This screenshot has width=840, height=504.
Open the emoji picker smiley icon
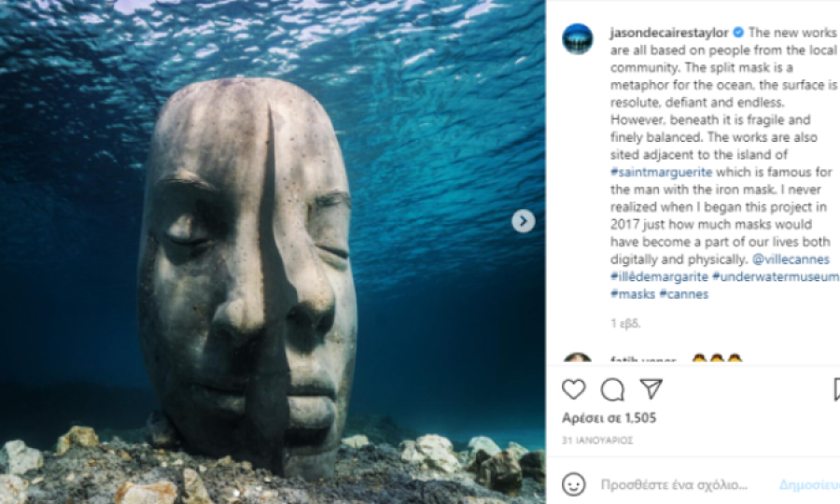tap(573, 484)
